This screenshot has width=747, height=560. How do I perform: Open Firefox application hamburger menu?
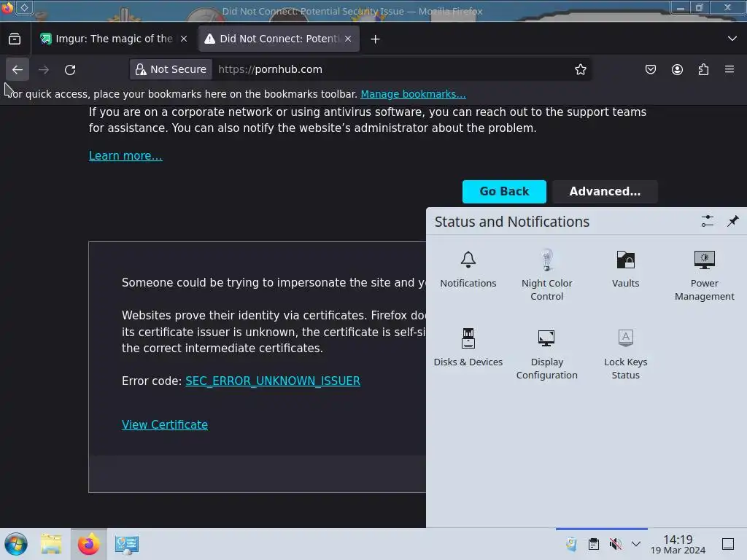pos(729,69)
